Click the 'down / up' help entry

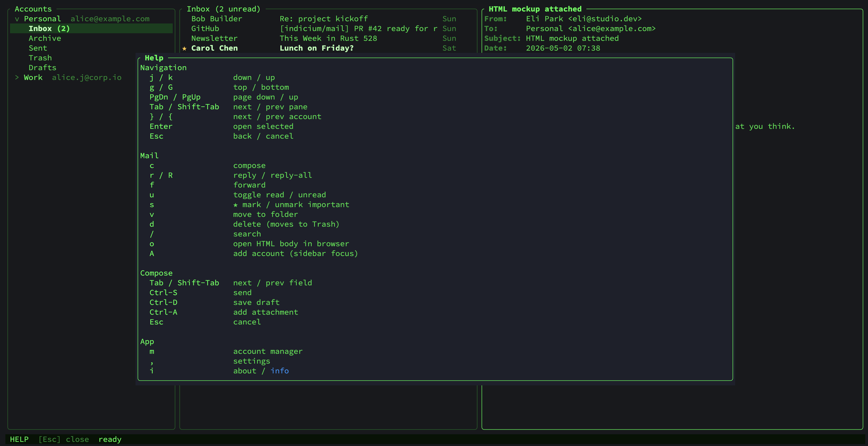coord(254,78)
